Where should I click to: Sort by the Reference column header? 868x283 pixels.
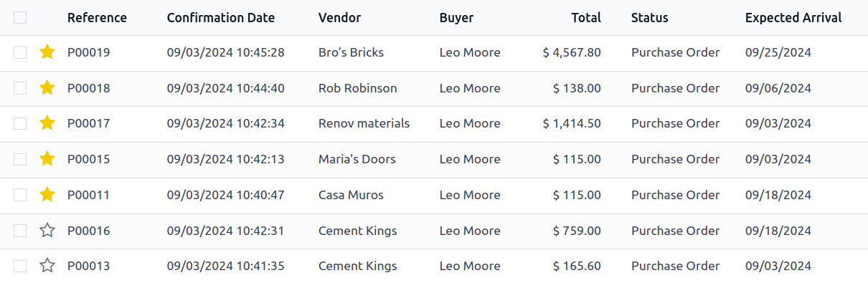[97, 17]
